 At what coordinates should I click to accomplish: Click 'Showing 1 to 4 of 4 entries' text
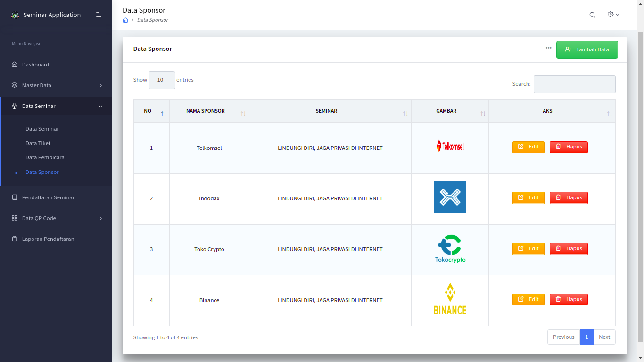coord(165,337)
